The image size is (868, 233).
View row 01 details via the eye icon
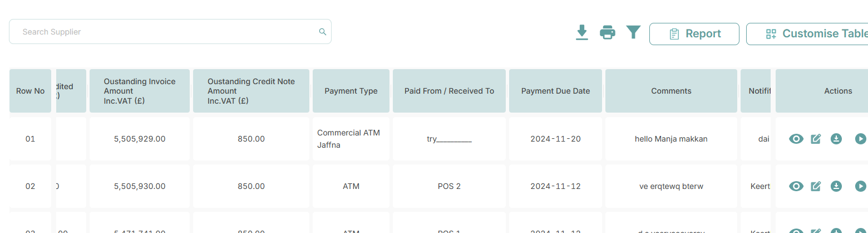[x=796, y=139]
